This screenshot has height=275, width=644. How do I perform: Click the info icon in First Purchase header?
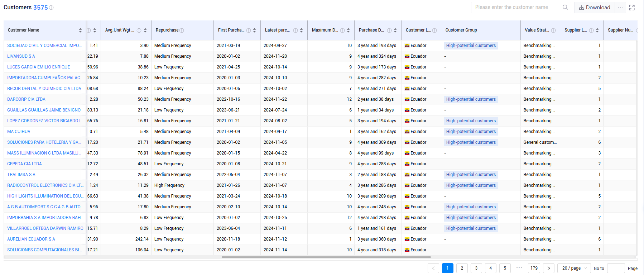(x=249, y=30)
